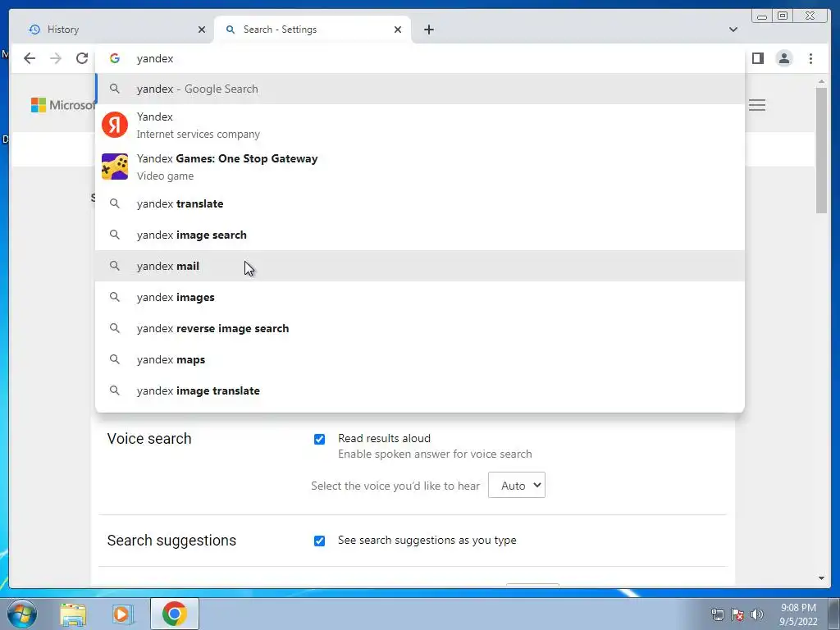Toggle Read results aloud checkbox
The height and width of the screenshot is (630, 840).
point(319,440)
